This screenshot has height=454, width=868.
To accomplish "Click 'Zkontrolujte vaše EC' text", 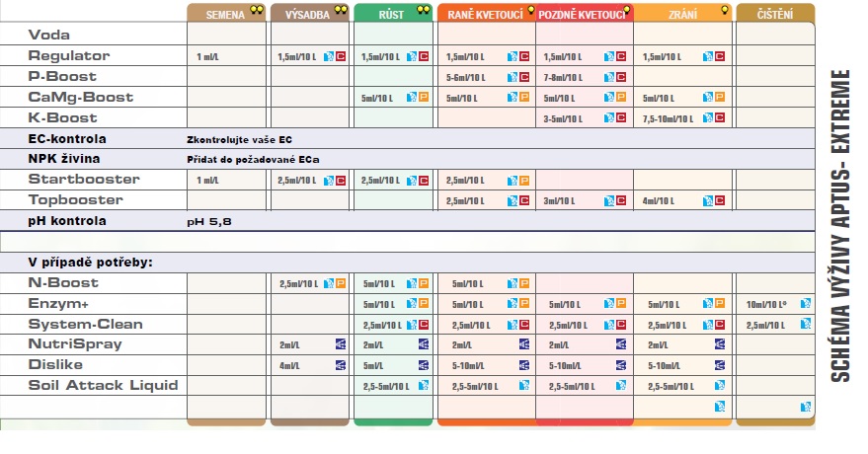I will (x=240, y=140).
